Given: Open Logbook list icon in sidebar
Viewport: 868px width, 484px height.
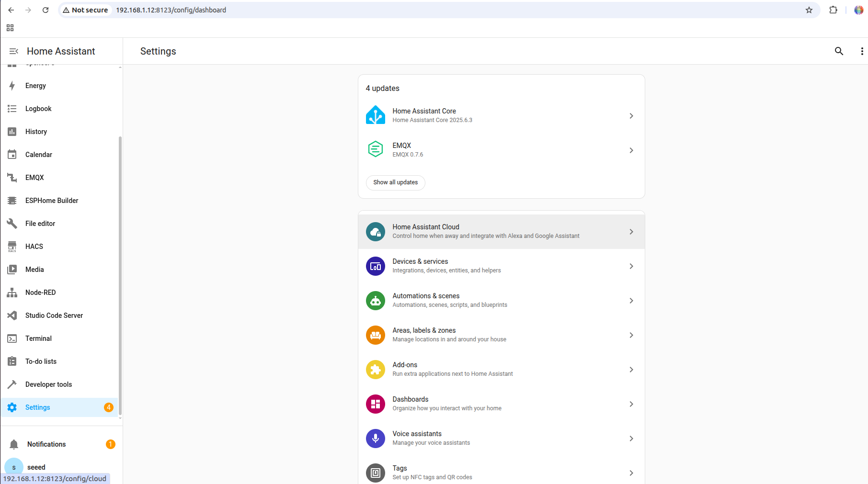Looking at the screenshot, I should (x=12, y=109).
